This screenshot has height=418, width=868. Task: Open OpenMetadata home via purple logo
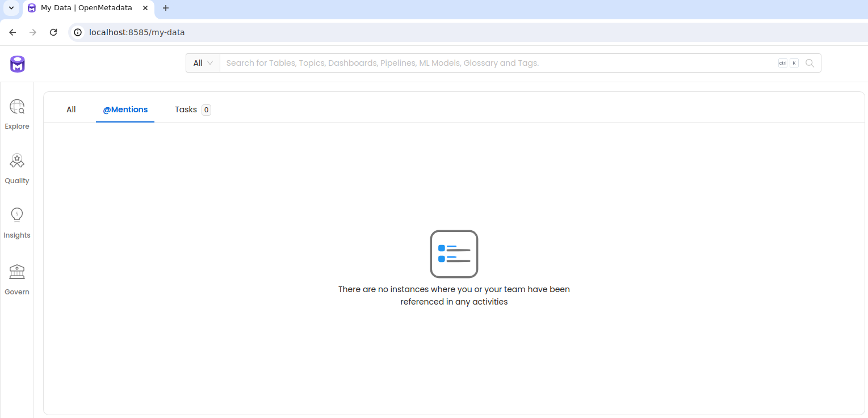tap(18, 64)
